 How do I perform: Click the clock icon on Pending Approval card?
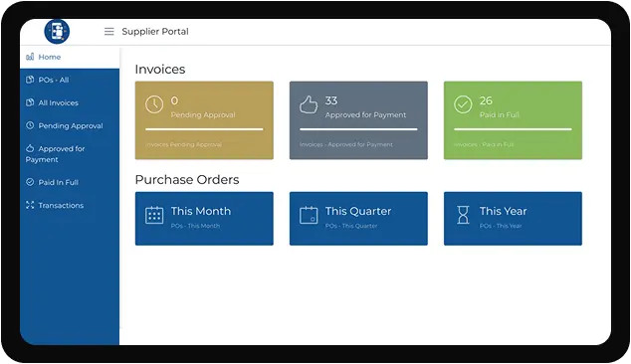coord(154,104)
